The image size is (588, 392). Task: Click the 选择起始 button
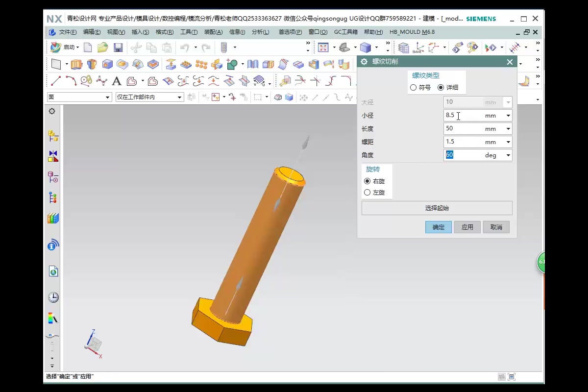point(437,208)
